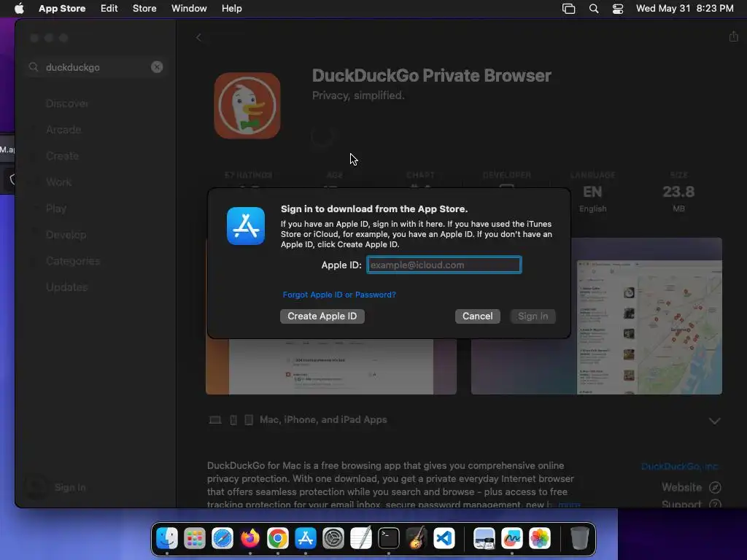Open Safari from the Dock
The image size is (747, 560).
[x=222, y=539]
